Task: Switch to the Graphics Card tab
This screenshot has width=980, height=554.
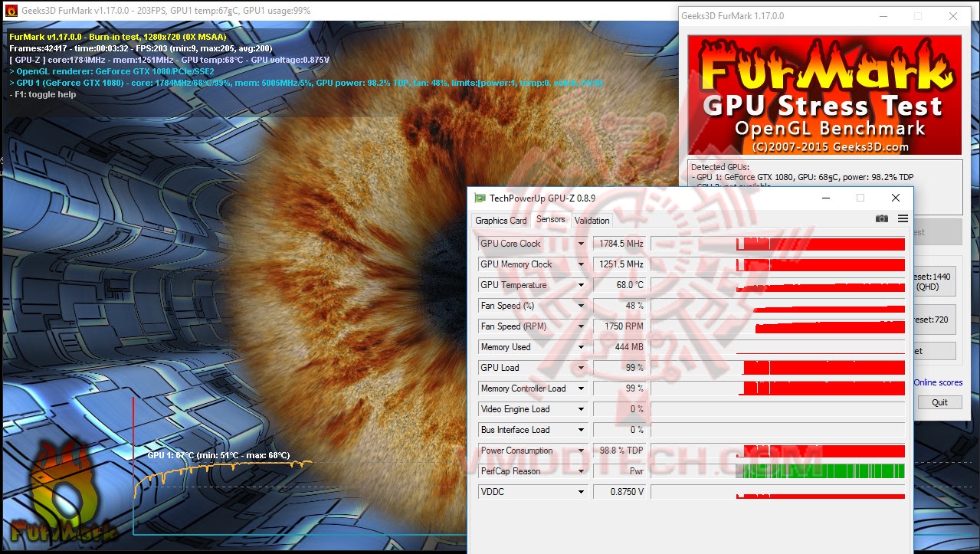Action: [501, 221]
